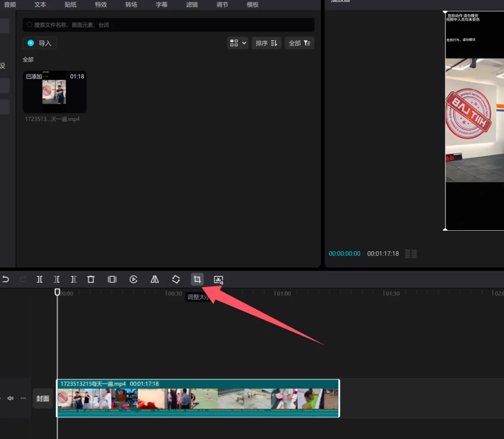Open the 全部 filter dropdown

pyautogui.click(x=299, y=43)
